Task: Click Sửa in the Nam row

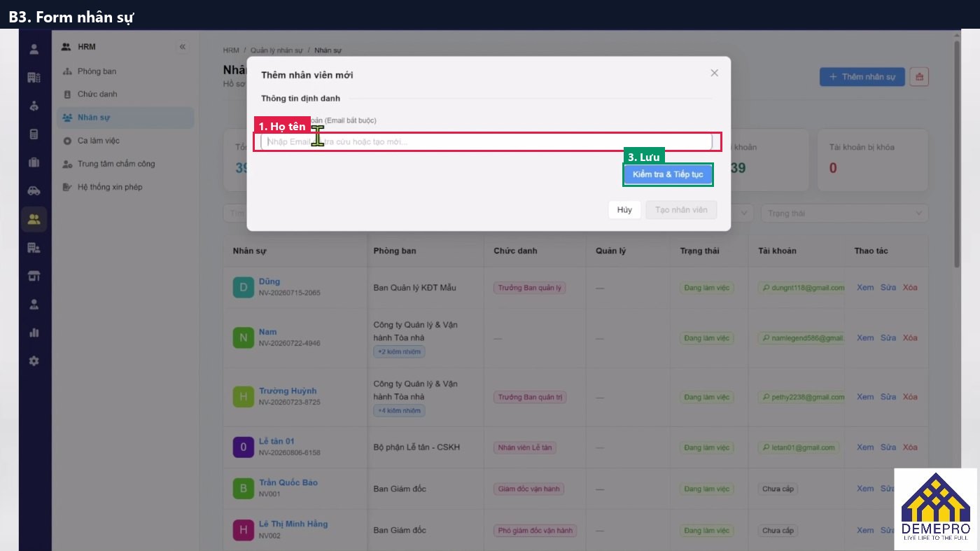Action: [888, 337]
